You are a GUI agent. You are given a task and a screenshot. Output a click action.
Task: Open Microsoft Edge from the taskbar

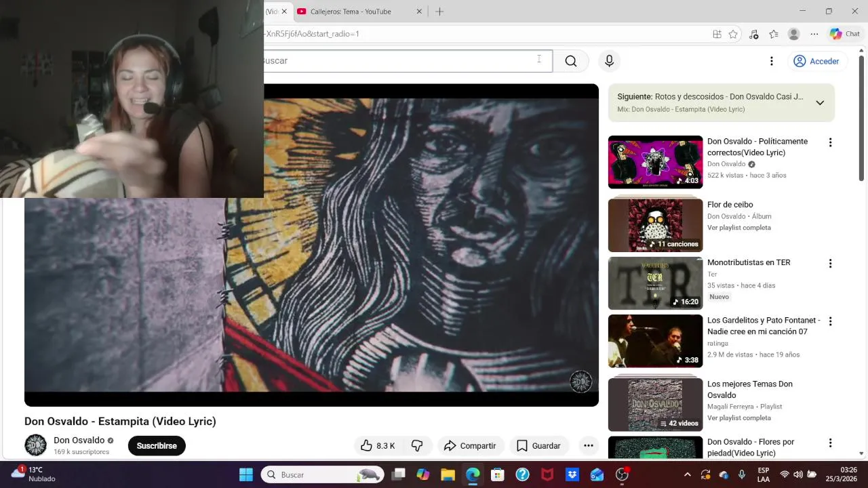click(473, 474)
